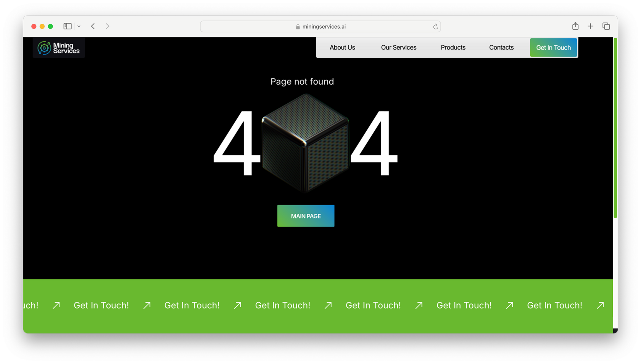Click the green page scrollbar
The image size is (641, 364).
tap(615, 128)
